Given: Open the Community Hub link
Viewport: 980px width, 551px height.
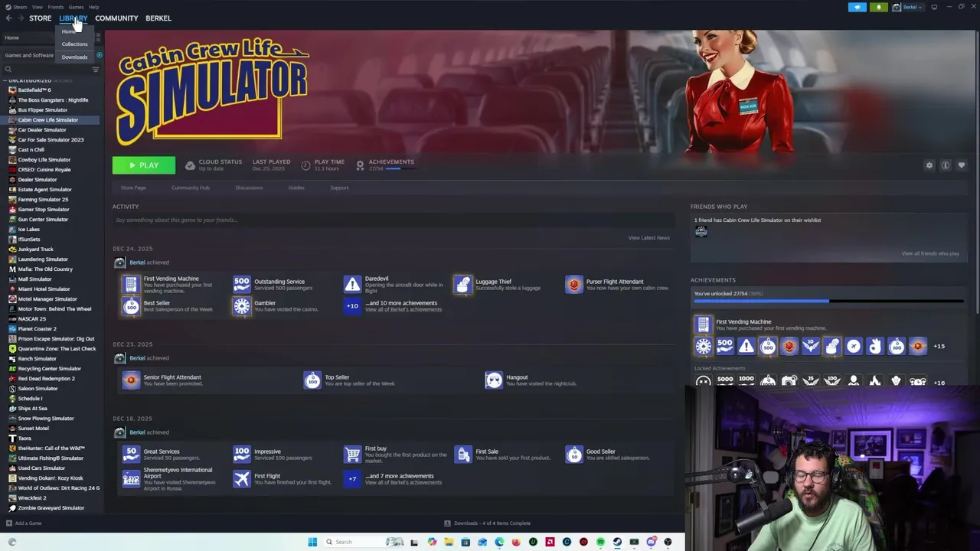Looking at the screenshot, I should click(x=191, y=187).
